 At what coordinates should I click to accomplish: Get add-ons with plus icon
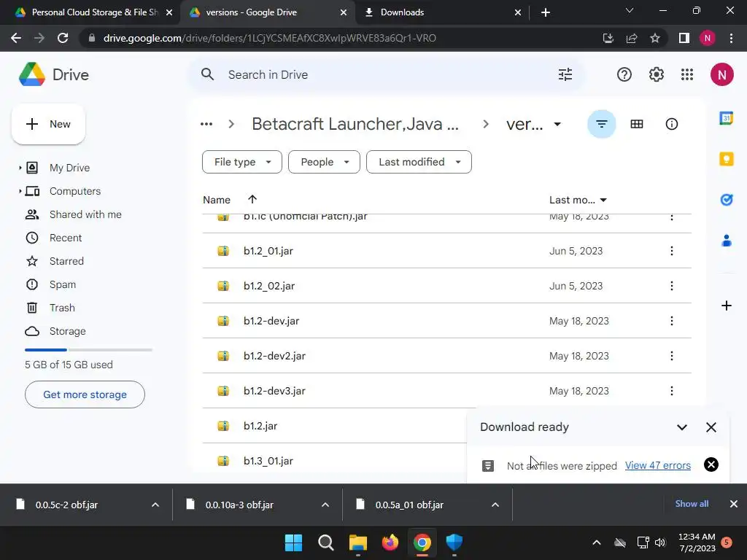(726, 306)
